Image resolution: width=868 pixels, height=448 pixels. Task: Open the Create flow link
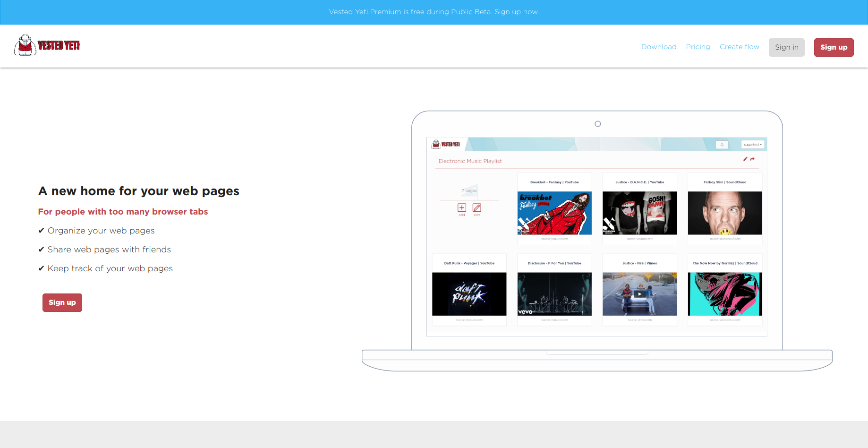740,47
